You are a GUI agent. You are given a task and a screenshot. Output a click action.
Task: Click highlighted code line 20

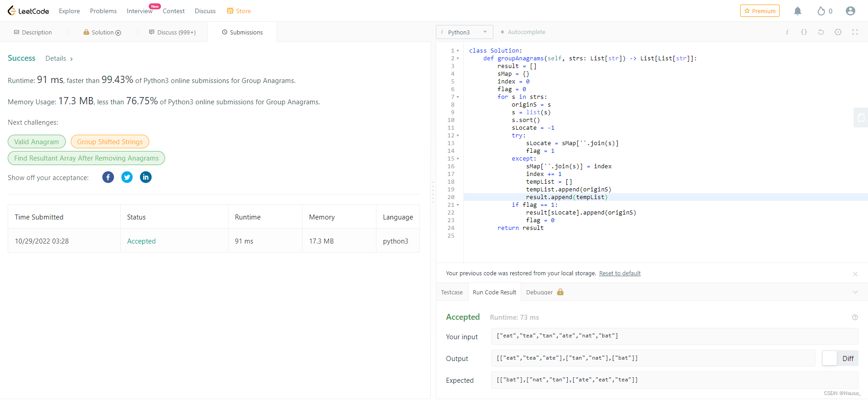[x=666, y=197]
